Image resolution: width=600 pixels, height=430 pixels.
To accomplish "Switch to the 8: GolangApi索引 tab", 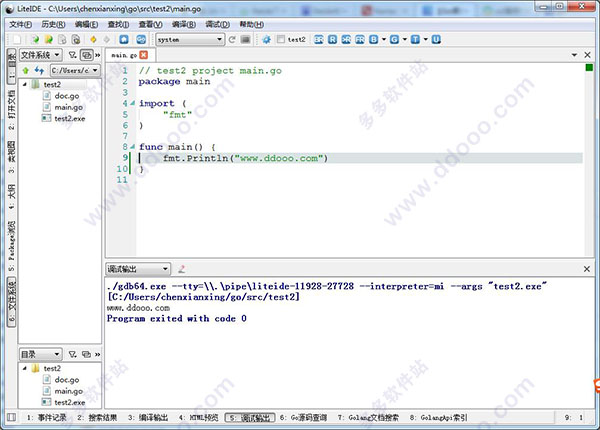I will [438, 417].
